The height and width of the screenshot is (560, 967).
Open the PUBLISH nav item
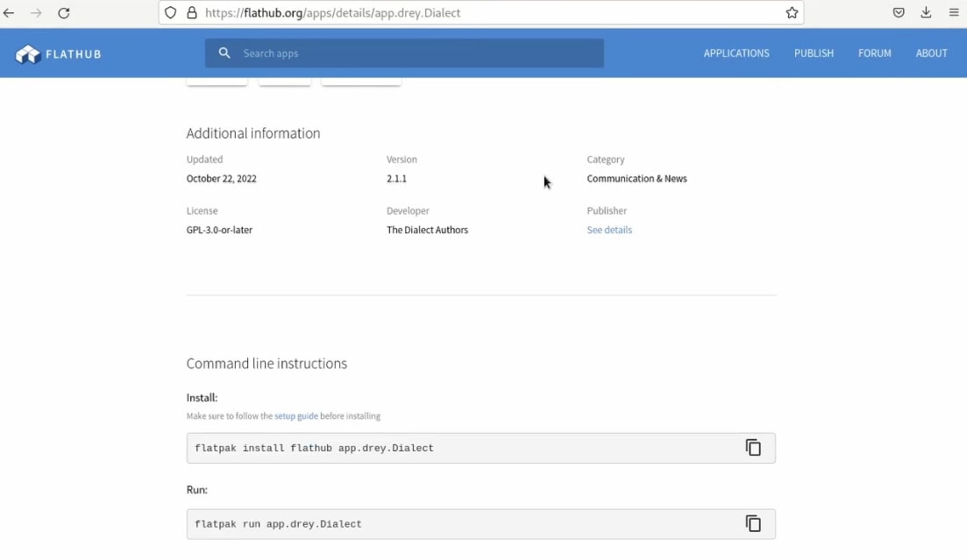tap(814, 53)
